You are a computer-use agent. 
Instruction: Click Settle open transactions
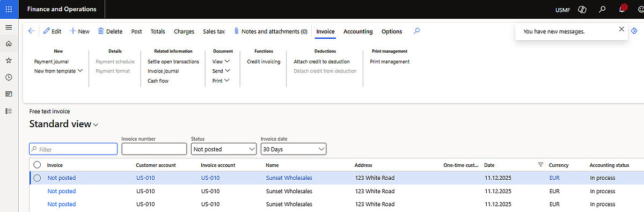(x=173, y=62)
